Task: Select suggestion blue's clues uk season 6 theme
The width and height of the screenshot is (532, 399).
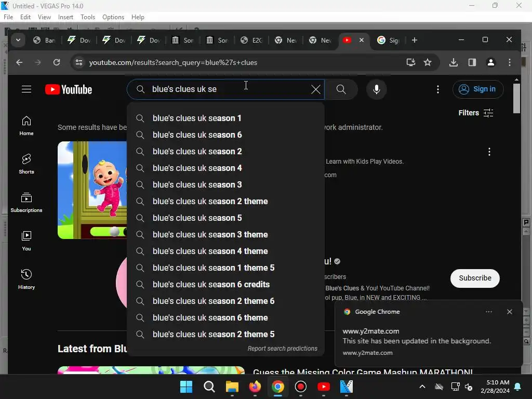Action: coord(225,317)
